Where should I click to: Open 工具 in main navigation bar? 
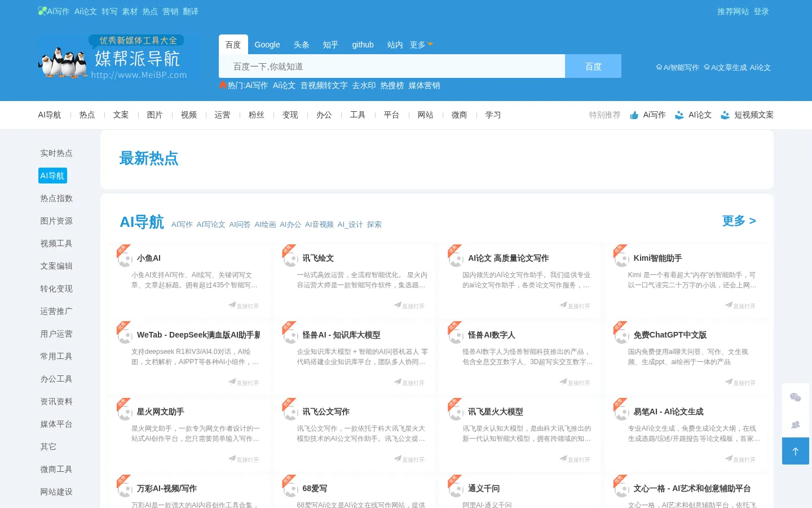[358, 115]
